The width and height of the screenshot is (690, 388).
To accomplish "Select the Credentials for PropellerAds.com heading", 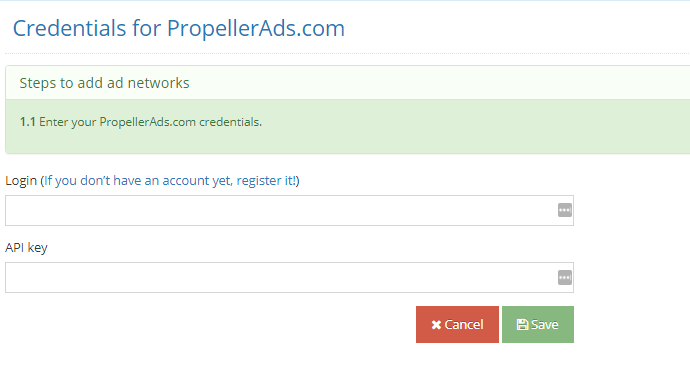I will pos(179,29).
